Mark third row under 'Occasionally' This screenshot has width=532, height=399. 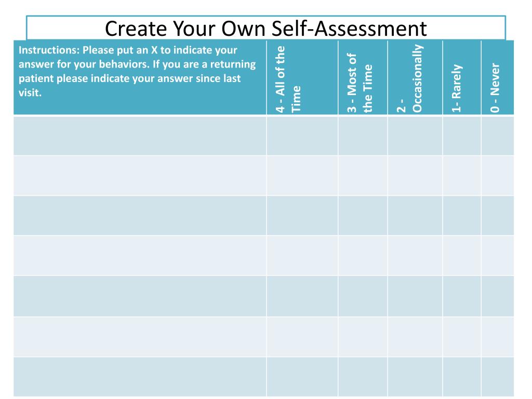[415, 216]
